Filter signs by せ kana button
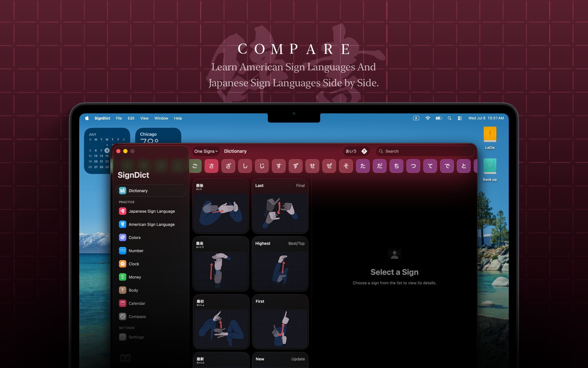 pyautogui.click(x=312, y=166)
